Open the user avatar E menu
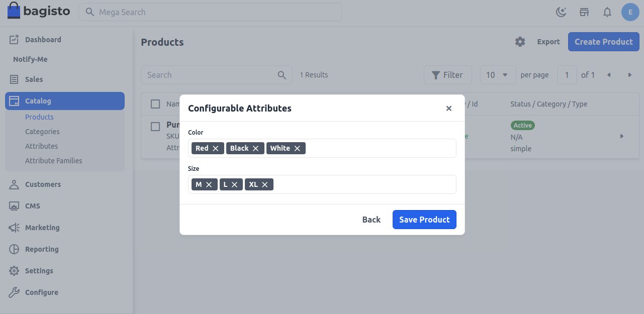Screen dimensions: 644x314 (630, 12)
